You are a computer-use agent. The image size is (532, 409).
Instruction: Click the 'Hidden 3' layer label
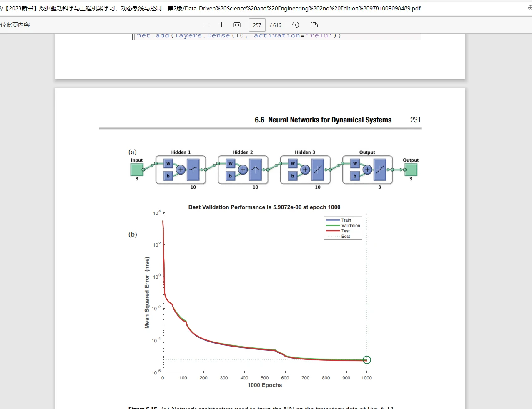[305, 152]
